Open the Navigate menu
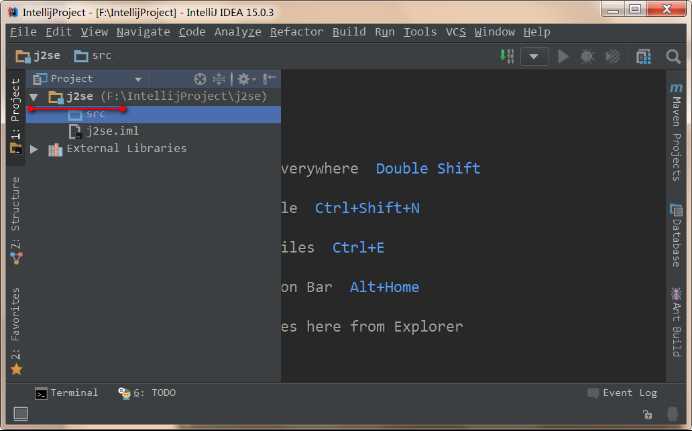Viewport: 692px width, 431px height. tap(143, 32)
